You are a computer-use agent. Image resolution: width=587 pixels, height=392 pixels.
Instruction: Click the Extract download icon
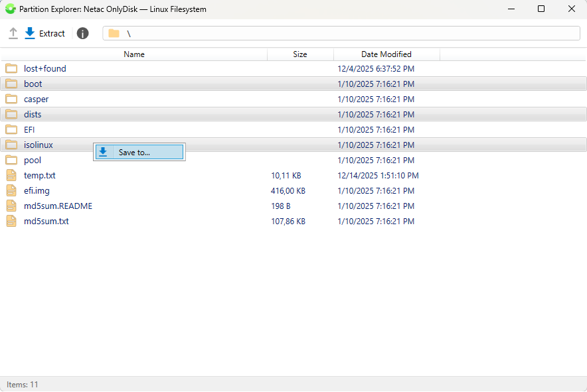pos(29,33)
